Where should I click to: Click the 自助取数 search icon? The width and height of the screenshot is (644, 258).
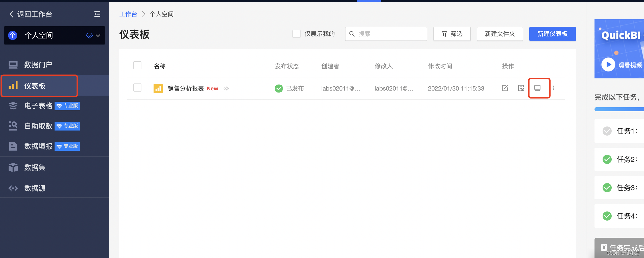[x=13, y=126]
